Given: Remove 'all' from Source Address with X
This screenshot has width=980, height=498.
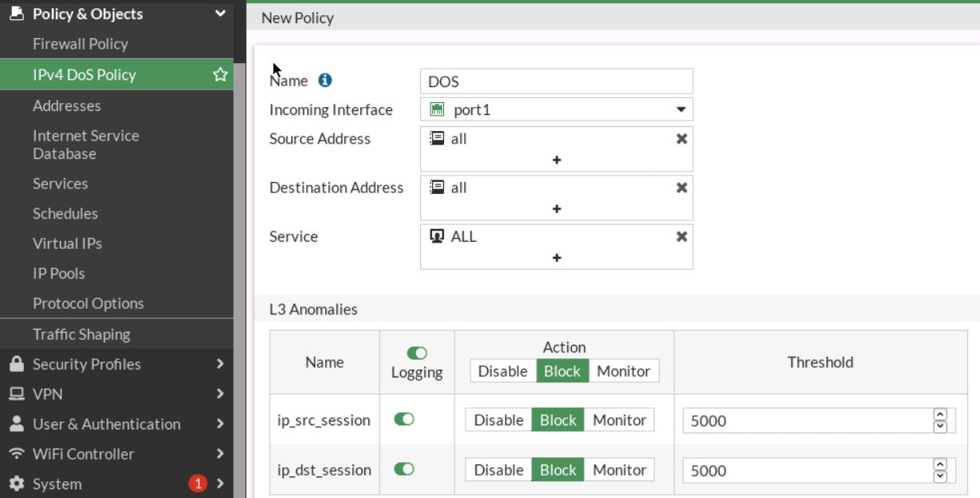Looking at the screenshot, I should click(x=681, y=139).
